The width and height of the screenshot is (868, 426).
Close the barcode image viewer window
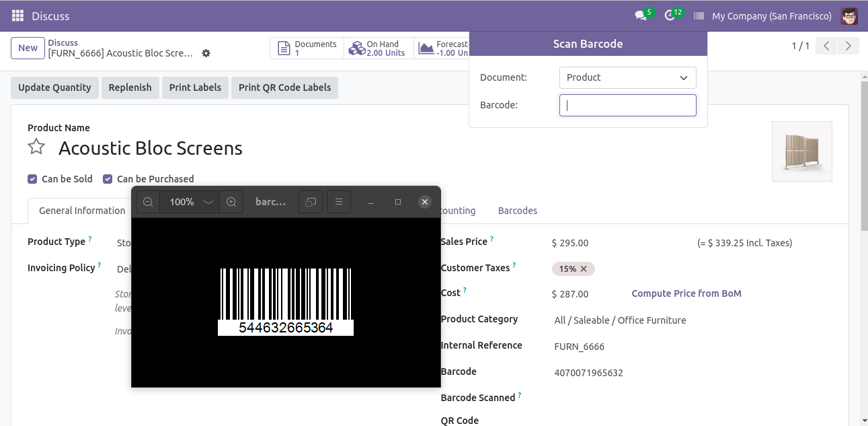[424, 202]
